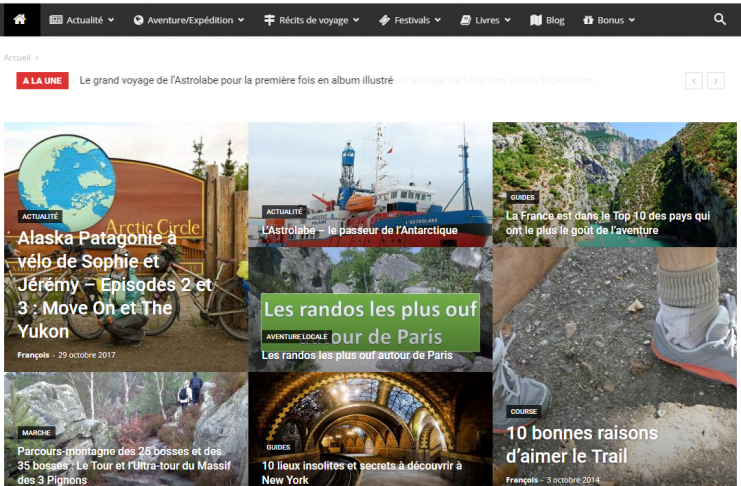This screenshot has height=486, width=741.
Task: Open Les randos les plus ouf article title
Action: 357,355
